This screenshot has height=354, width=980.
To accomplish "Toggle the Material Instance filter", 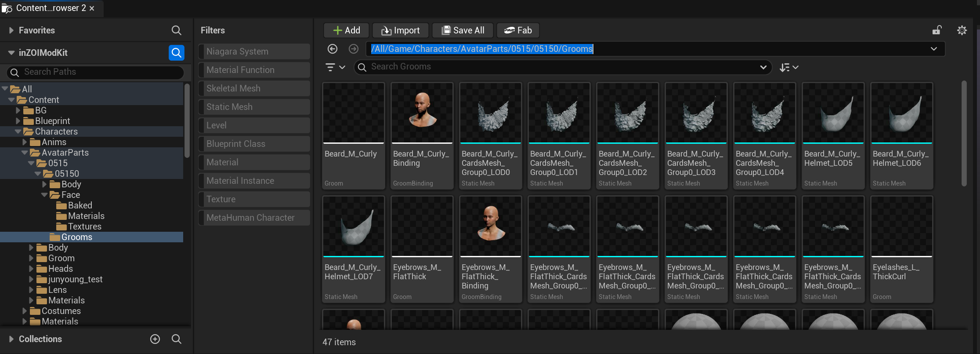I will click(254, 181).
